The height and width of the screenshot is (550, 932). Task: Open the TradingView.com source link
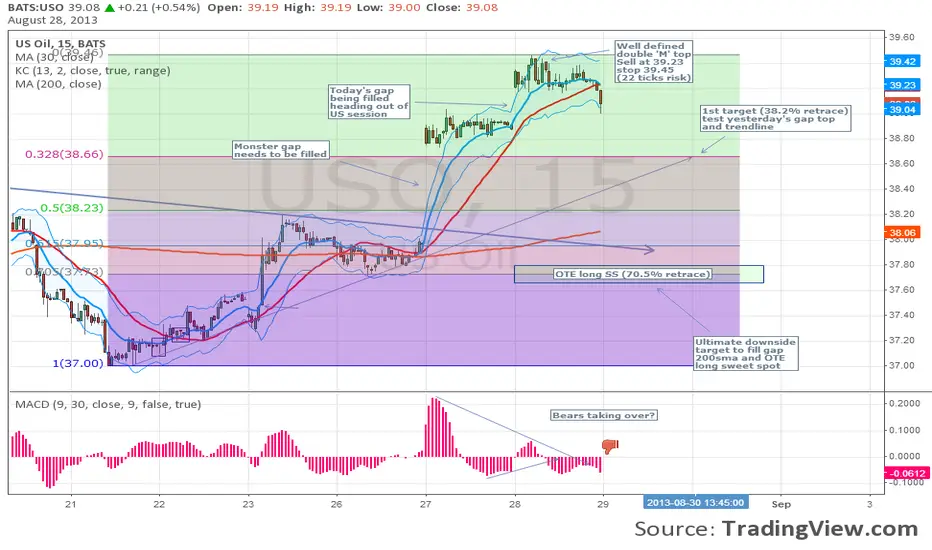pyautogui.click(x=820, y=529)
